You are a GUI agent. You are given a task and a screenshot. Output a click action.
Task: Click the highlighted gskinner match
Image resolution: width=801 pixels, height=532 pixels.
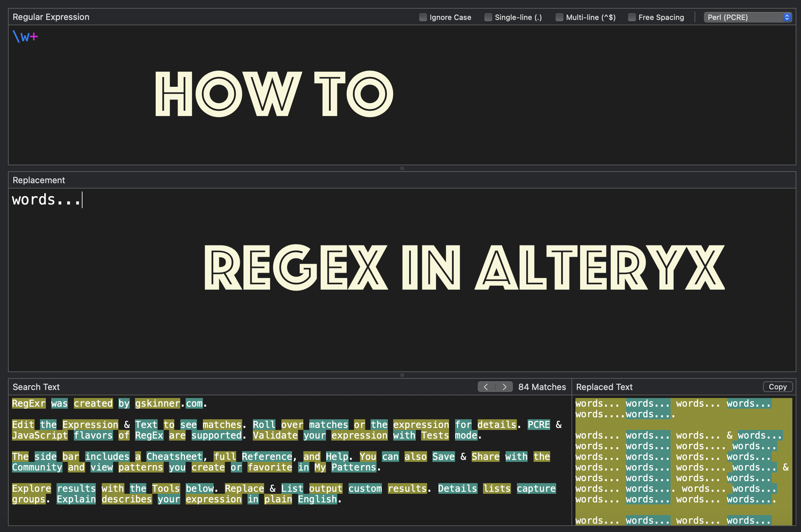[157, 403]
